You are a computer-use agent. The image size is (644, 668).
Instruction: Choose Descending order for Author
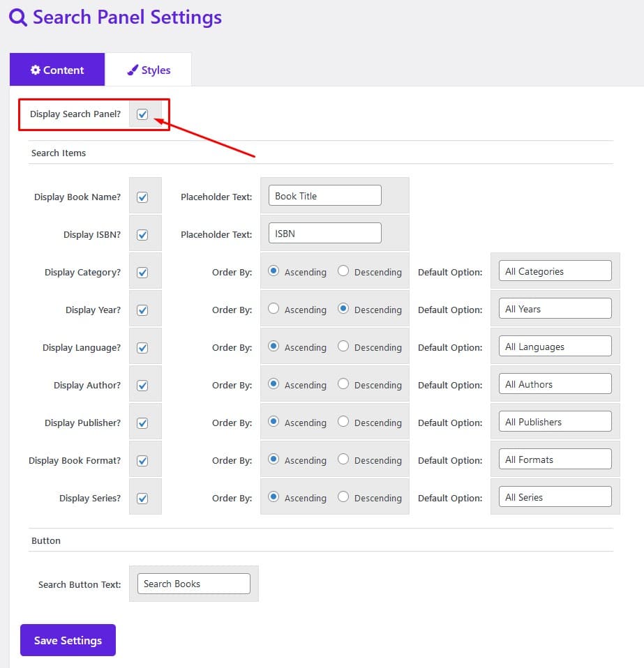click(343, 384)
